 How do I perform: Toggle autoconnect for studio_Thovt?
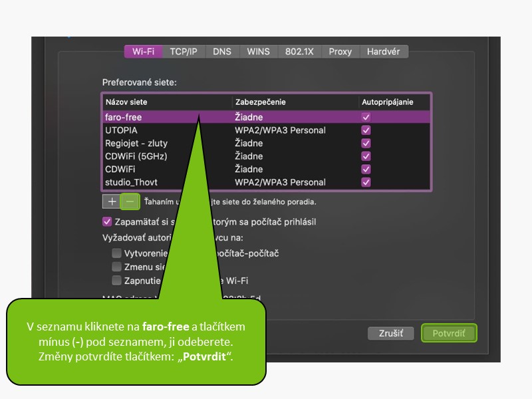(x=366, y=182)
